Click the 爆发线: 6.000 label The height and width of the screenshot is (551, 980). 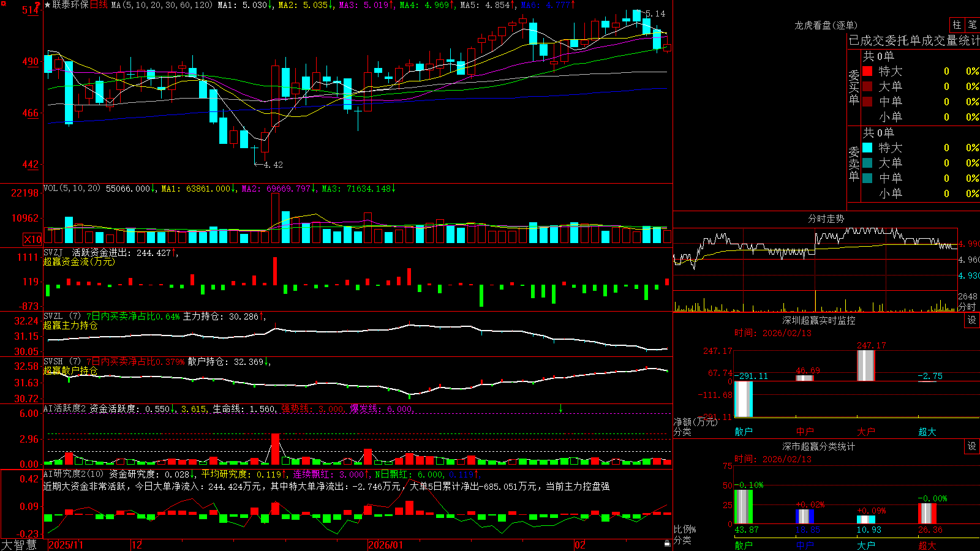tap(382, 408)
